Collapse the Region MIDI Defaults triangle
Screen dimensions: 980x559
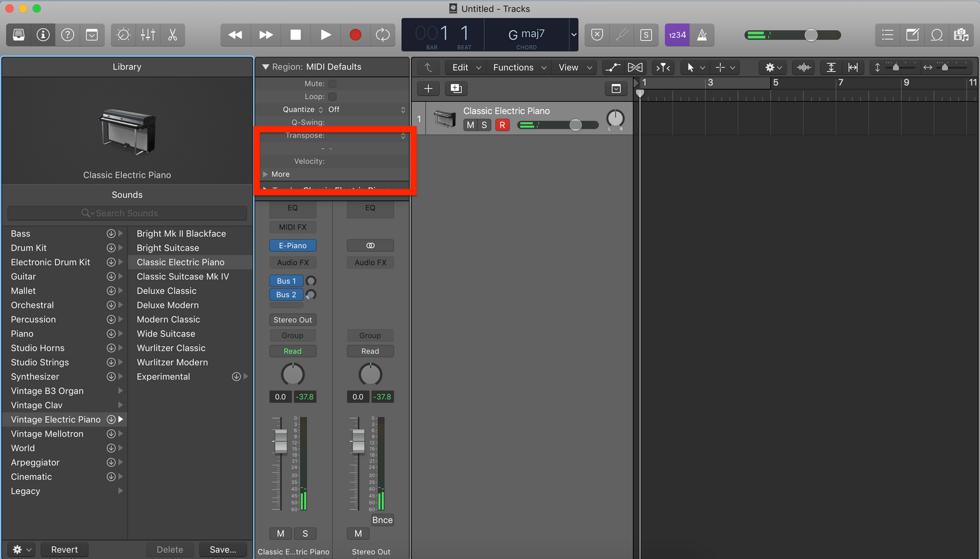click(x=266, y=67)
